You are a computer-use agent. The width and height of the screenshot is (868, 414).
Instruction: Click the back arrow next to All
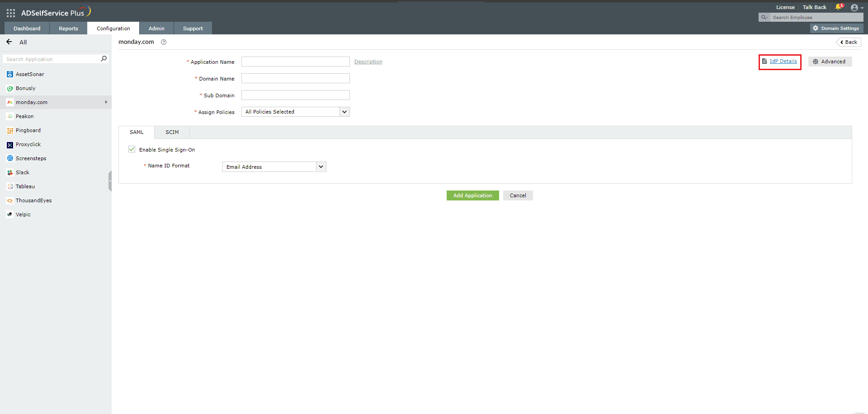pos(9,42)
